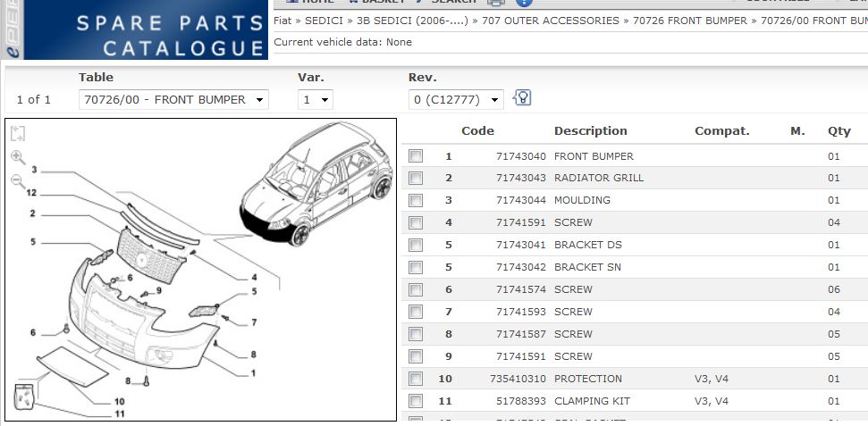Screen dimensions: 868x426
Task: Click the RADIATOR GRILL description text
Action: pos(599,178)
